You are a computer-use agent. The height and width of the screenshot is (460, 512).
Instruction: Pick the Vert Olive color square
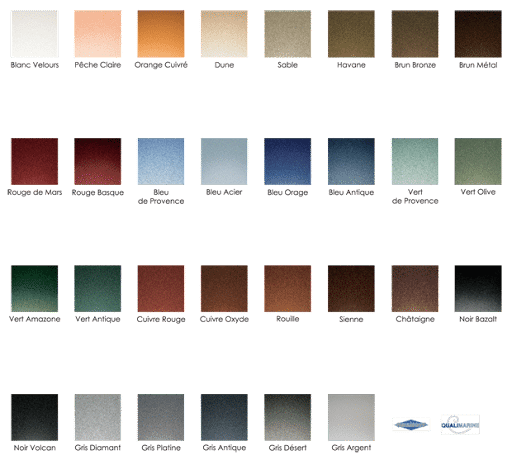[478, 161]
